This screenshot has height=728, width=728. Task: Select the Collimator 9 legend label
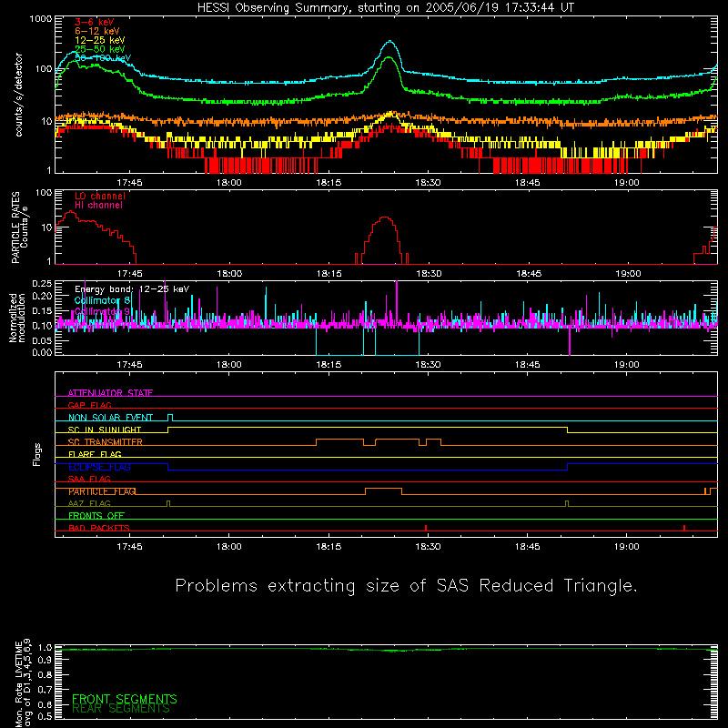103,311
